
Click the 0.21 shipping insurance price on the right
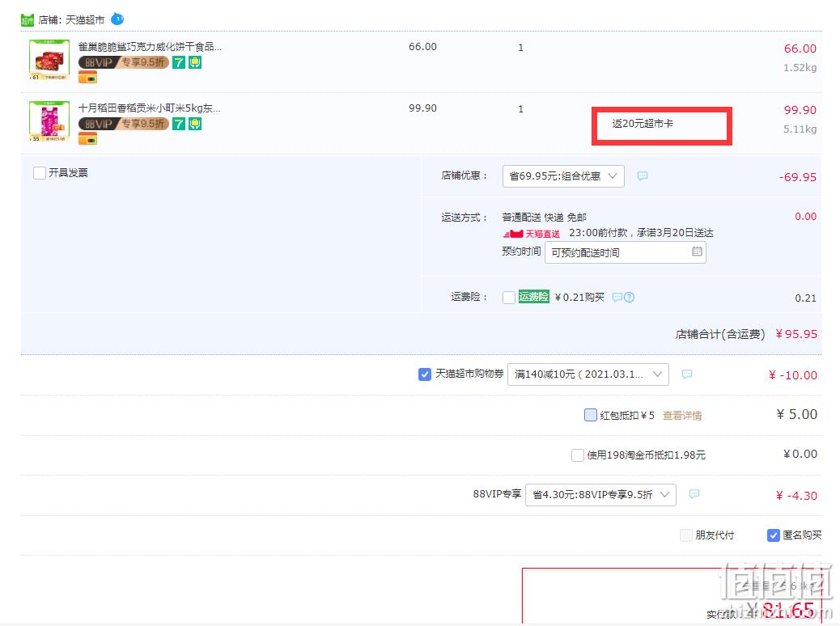[x=806, y=298]
